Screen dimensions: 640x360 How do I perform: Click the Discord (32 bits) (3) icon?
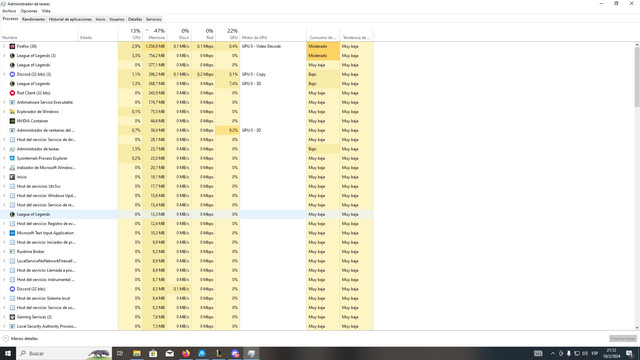[x=12, y=74]
